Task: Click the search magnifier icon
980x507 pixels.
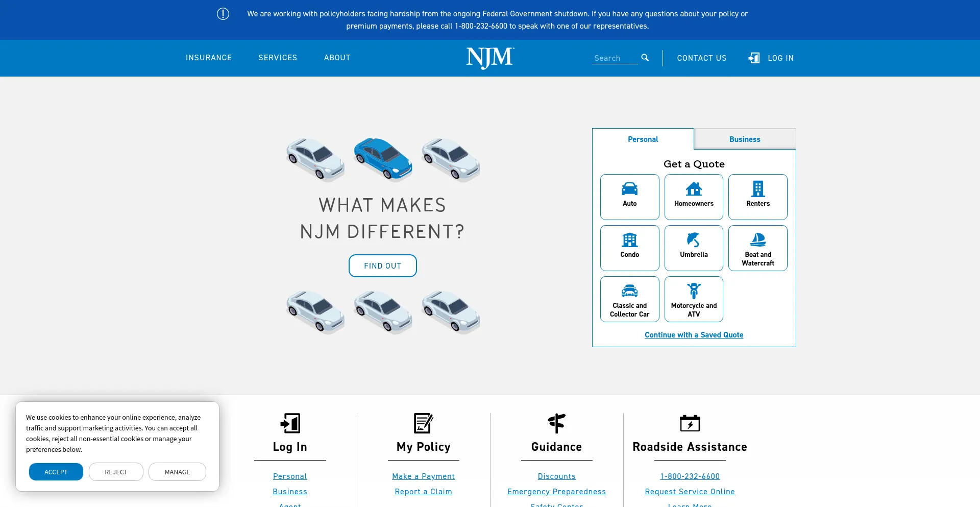Action: [x=645, y=58]
